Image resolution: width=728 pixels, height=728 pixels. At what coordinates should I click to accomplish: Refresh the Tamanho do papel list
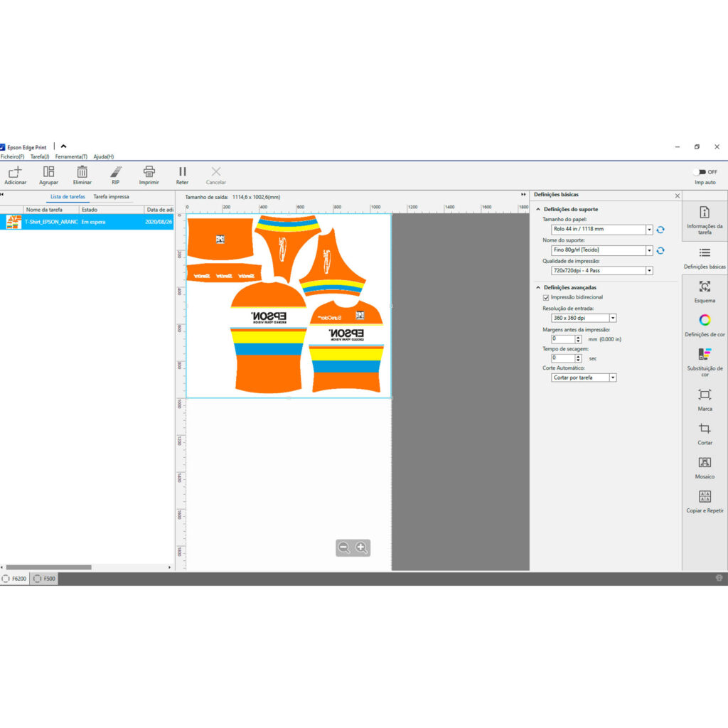point(661,229)
